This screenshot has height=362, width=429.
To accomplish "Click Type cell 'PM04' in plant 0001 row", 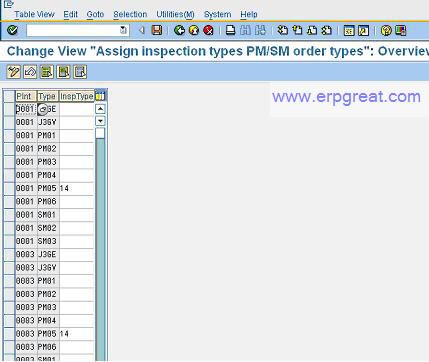I will pos(48,175).
